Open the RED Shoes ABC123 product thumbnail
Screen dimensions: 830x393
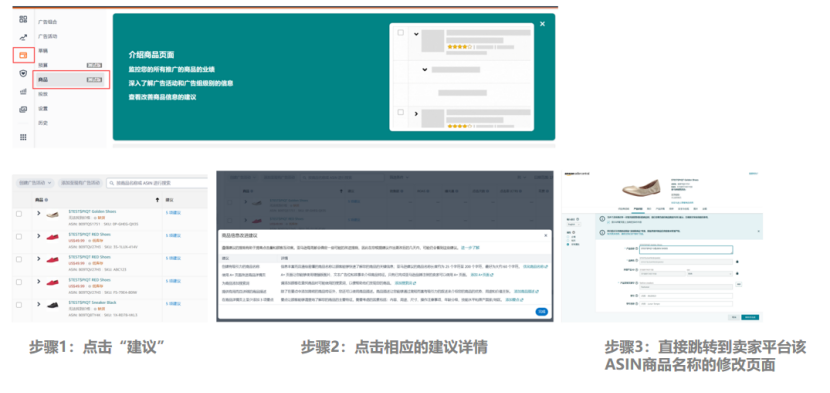(x=52, y=260)
